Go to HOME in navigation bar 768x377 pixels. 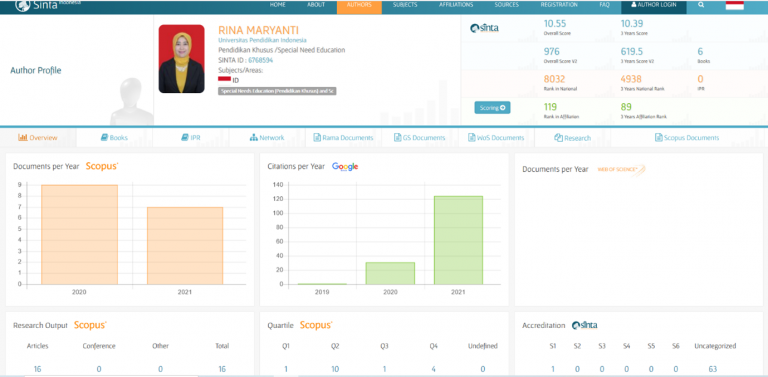point(277,5)
